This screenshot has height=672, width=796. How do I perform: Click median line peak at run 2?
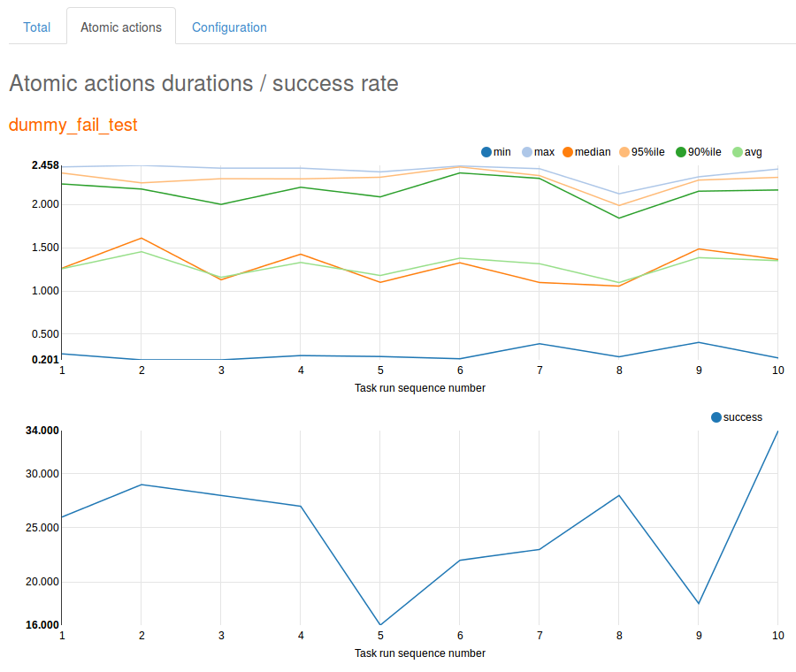coord(142,238)
